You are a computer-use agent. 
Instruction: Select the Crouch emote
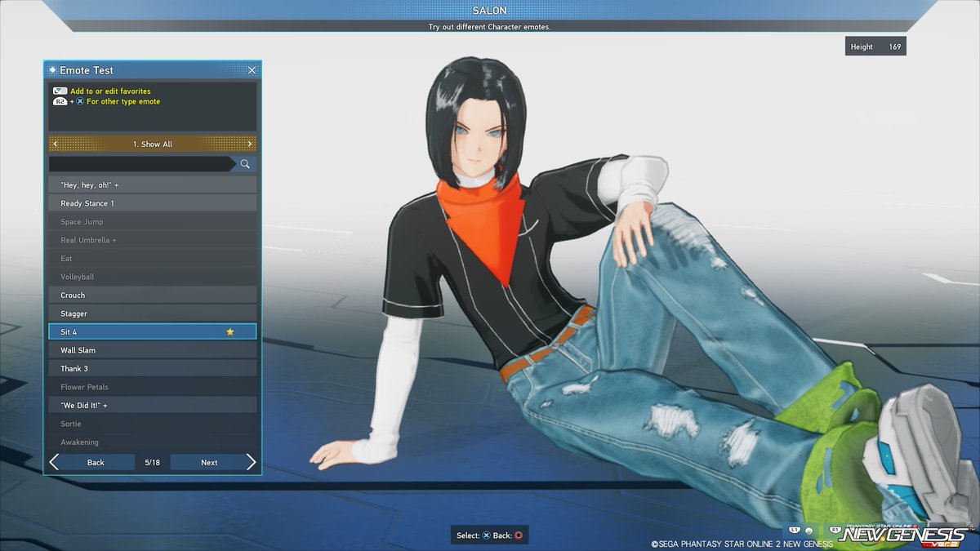[x=153, y=295]
